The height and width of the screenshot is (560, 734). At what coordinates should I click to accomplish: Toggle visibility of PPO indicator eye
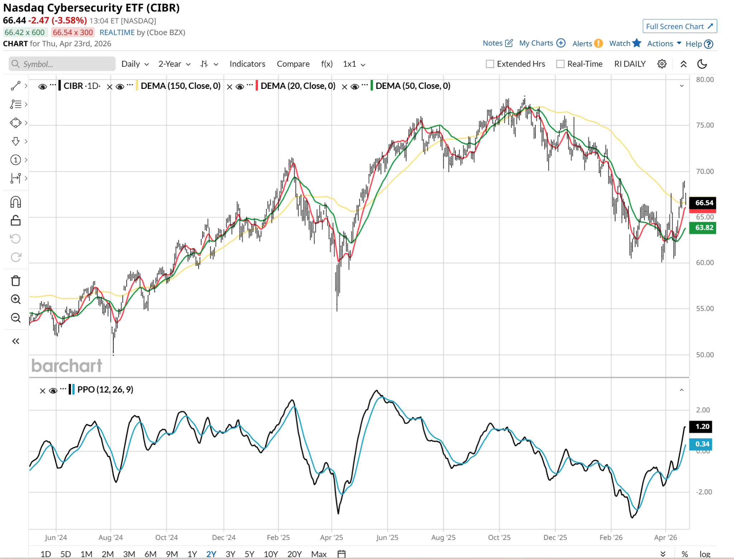click(53, 390)
